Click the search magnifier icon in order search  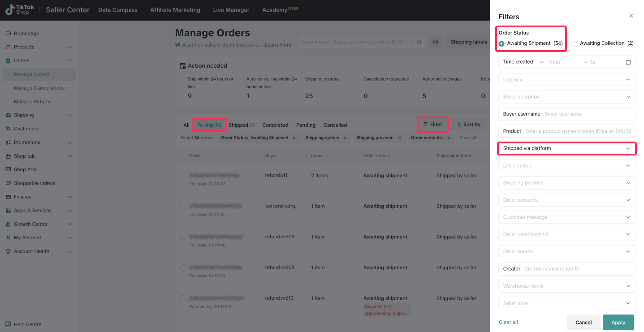[419, 42]
